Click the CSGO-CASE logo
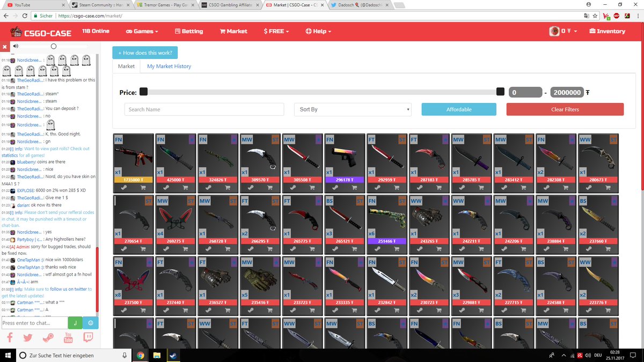The height and width of the screenshot is (362, 644). coord(41,32)
